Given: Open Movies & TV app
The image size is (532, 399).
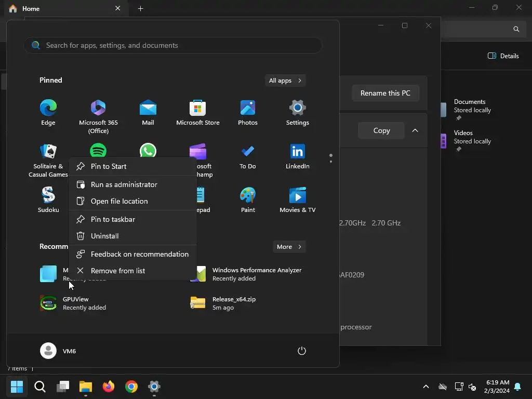Looking at the screenshot, I should 298,200.
